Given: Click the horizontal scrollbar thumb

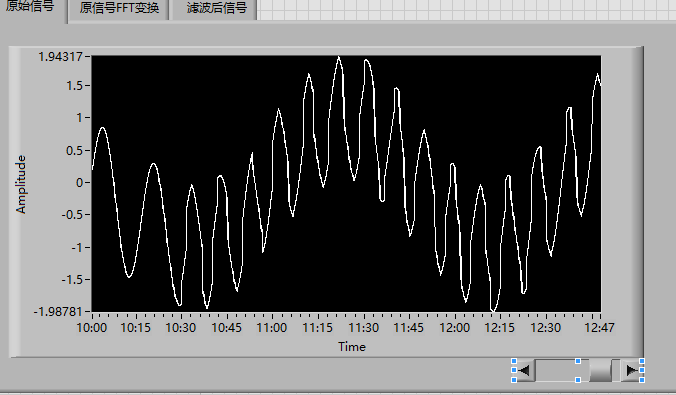Looking at the screenshot, I should pyautogui.click(x=600, y=370).
